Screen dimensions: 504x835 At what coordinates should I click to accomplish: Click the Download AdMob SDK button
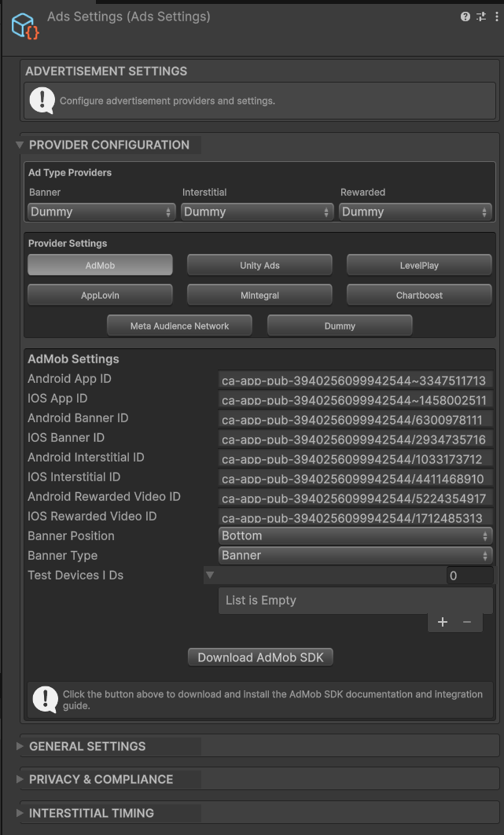tap(260, 657)
